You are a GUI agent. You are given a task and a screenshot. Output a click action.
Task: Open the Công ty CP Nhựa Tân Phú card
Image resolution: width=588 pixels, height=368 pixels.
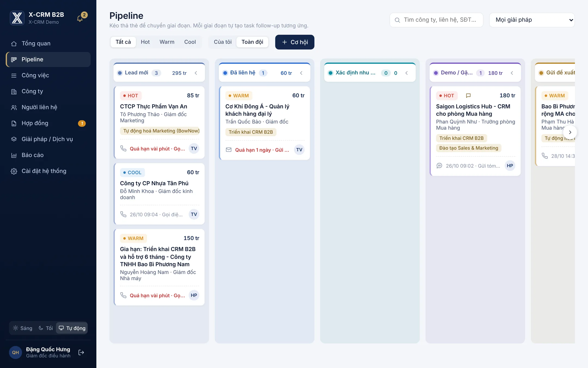159,194
